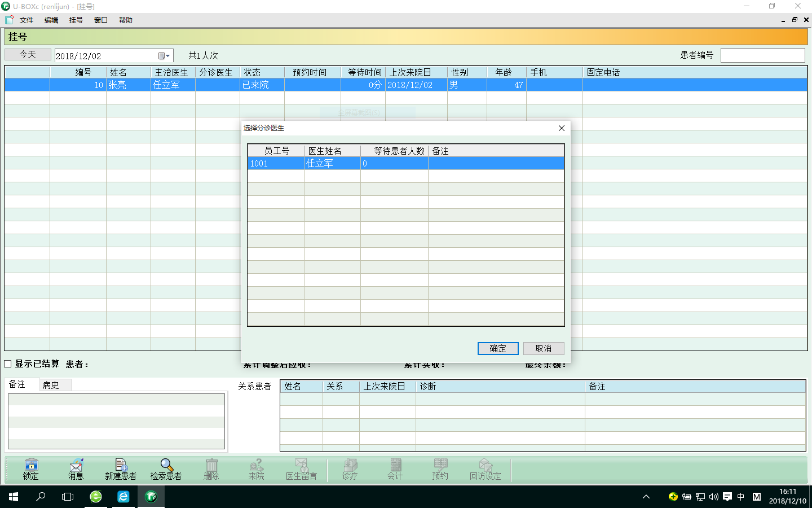Click the 分诊医生 column header
Viewport: 812px width, 508px height.
click(218, 72)
